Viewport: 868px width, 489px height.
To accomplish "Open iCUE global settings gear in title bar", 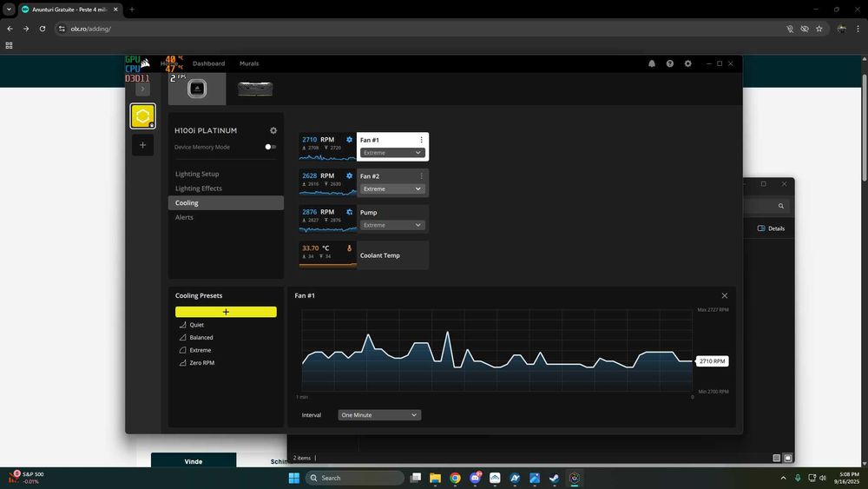I will click(687, 63).
